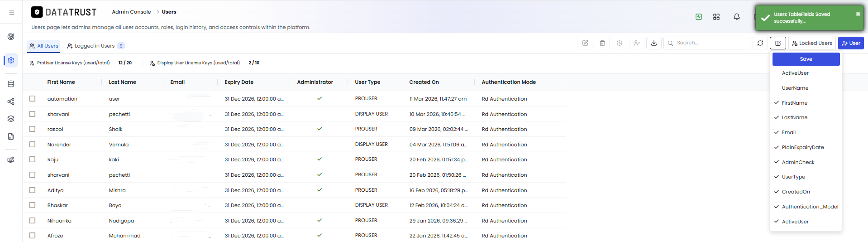The width and height of the screenshot is (868, 242).
Task: Open the hamburger navigation menu
Action: click(11, 13)
